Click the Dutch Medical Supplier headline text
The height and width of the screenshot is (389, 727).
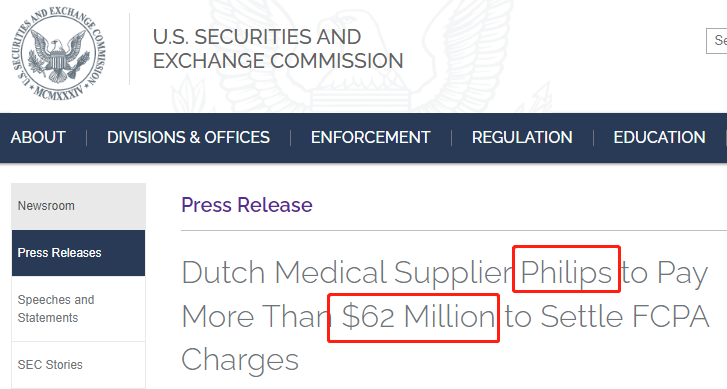tap(347, 273)
